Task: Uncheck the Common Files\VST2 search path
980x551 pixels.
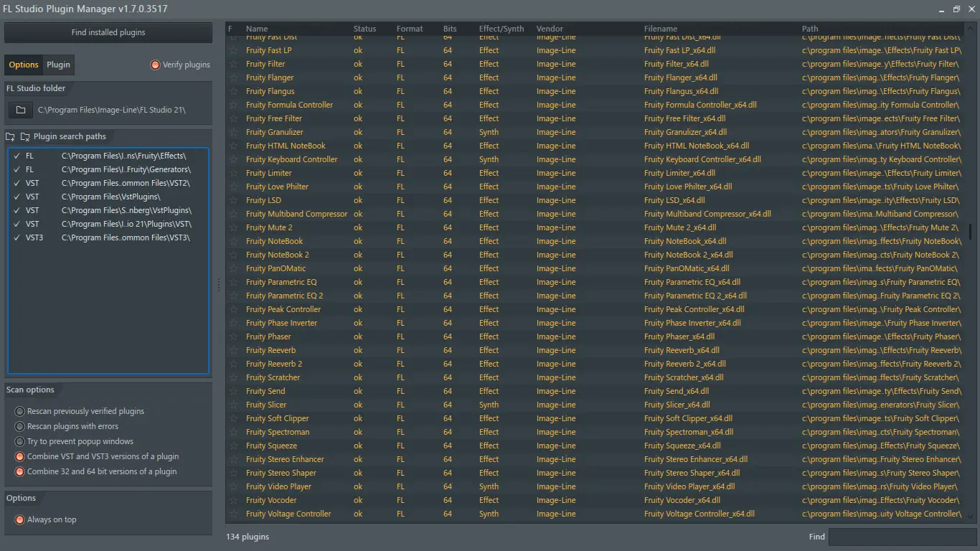Action: pyautogui.click(x=17, y=183)
